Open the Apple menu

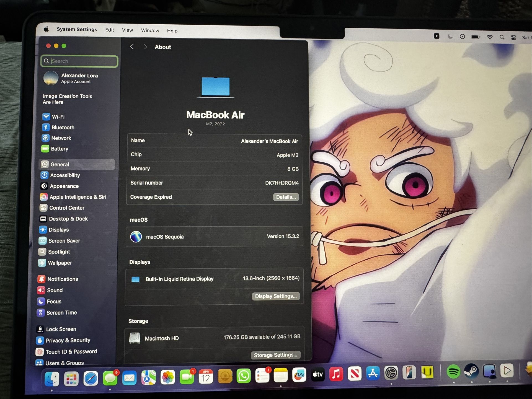click(x=46, y=29)
